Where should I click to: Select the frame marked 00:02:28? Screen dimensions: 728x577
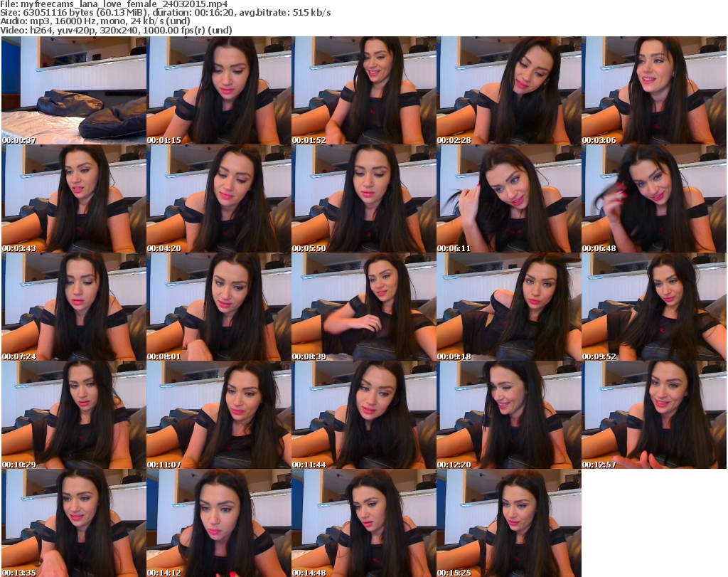coord(508,90)
